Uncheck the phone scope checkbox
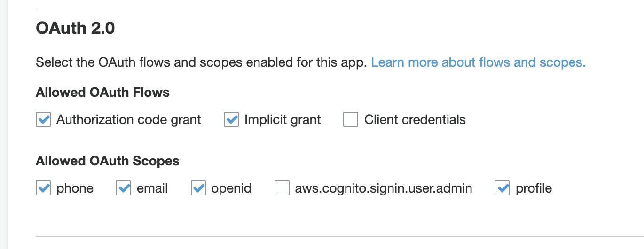 click(43, 188)
